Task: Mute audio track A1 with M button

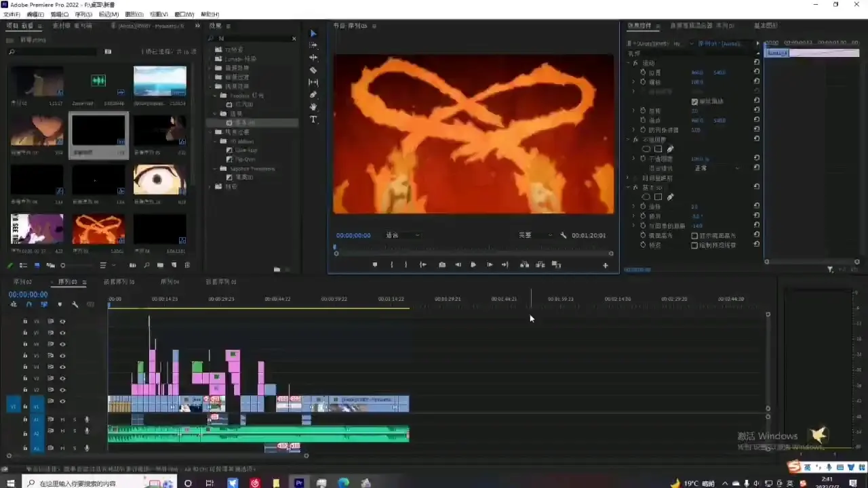Action: tap(62, 420)
